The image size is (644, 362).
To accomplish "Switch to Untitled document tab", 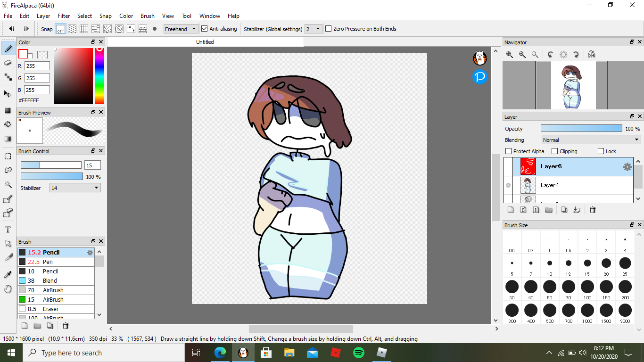I will click(x=205, y=42).
